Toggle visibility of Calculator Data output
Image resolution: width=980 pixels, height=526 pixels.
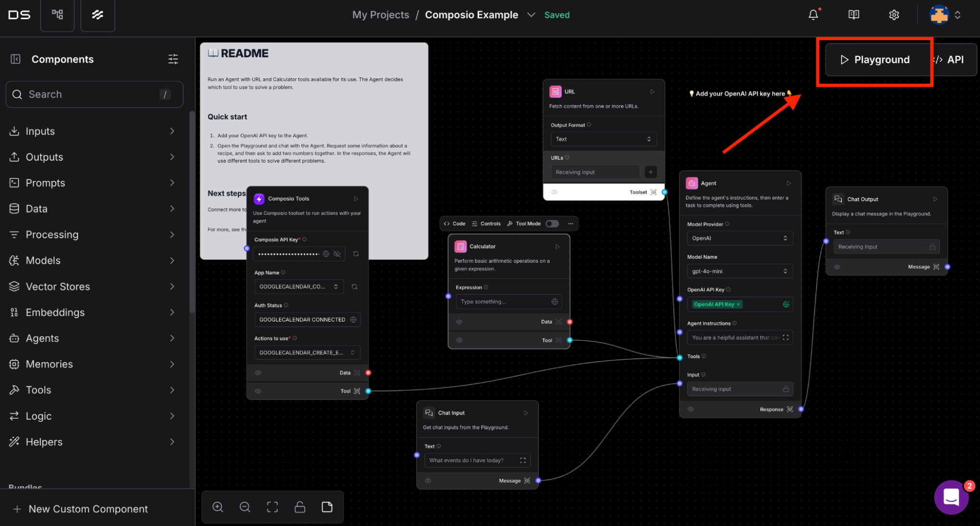(459, 322)
